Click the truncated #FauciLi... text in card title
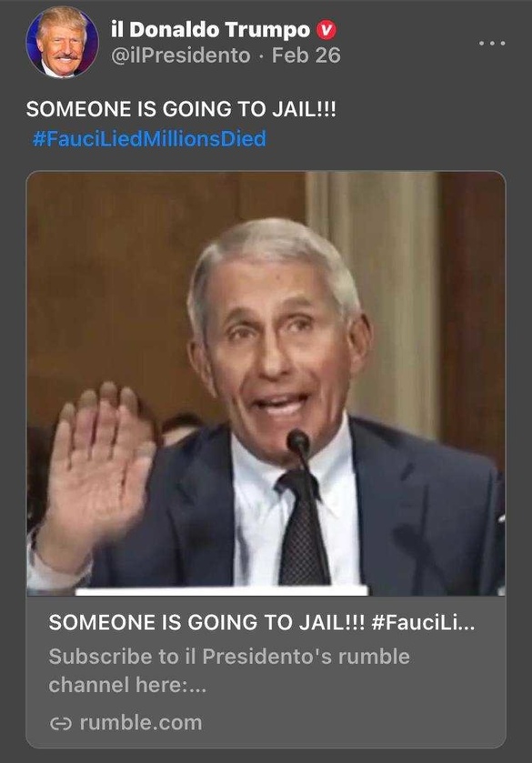This screenshot has height=763, width=532. (x=423, y=622)
